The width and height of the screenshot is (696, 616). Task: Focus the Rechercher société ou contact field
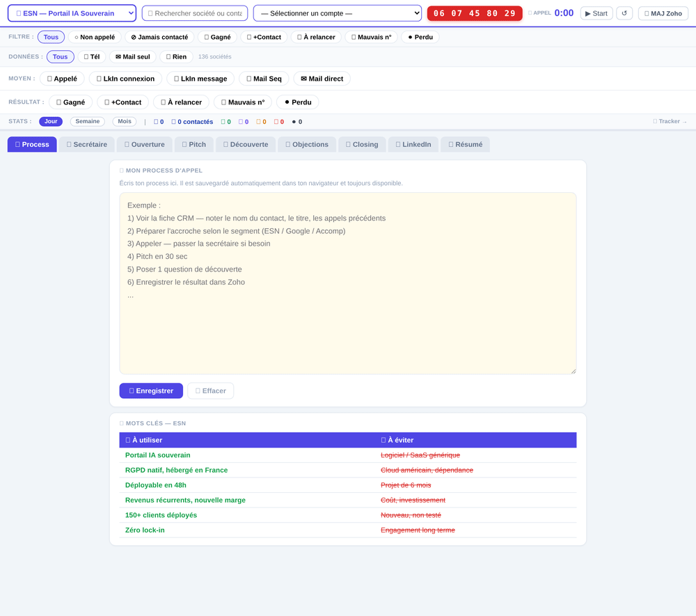click(x=195, y=13)
